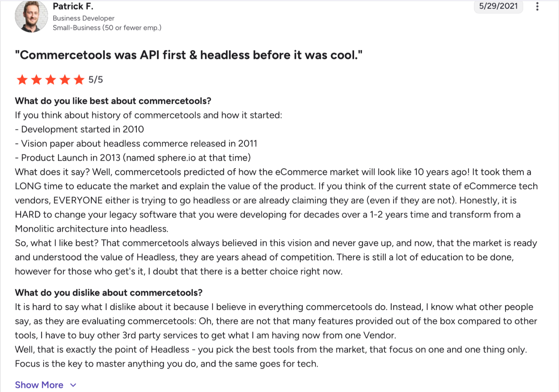This screenshot has height=392, width=559.
Task: Click the fifth rating star
Action: [79, 80]
